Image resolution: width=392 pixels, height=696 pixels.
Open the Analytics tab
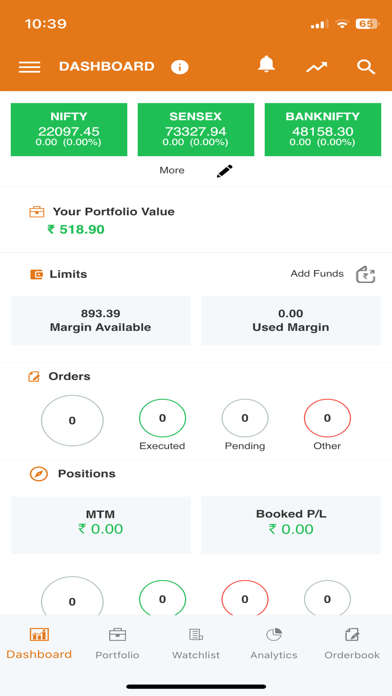(273, 644)
